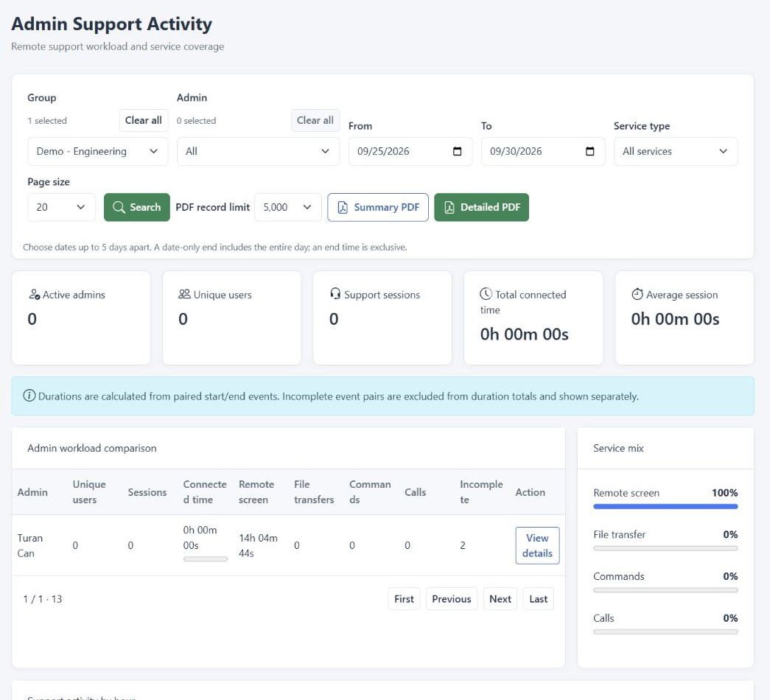Go to the Next page
Image resolution: width=770 pixels, height=700 pixels.
pos(500,599)
